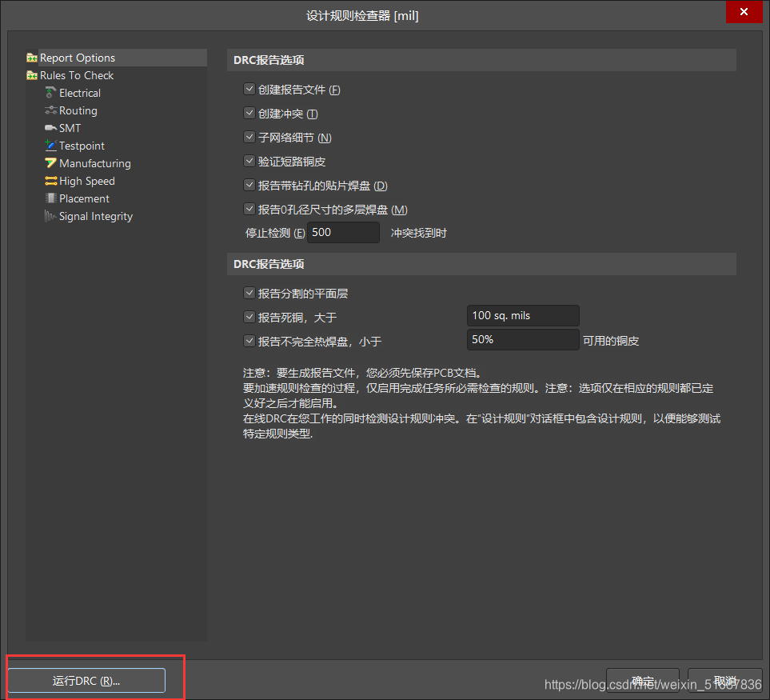This screenshot has height=700, width=770.
Task: Select the Routing rules category icon
Action: [x=50, y=110]
